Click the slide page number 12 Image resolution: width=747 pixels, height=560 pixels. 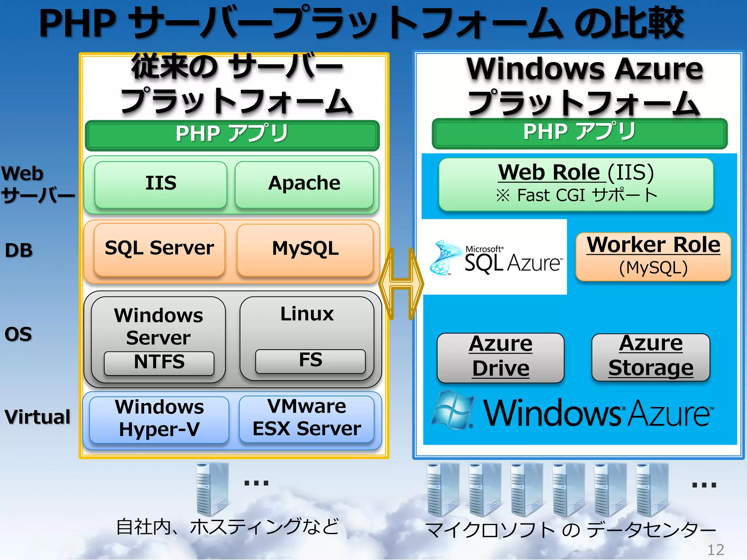click(x=716, y=550)
